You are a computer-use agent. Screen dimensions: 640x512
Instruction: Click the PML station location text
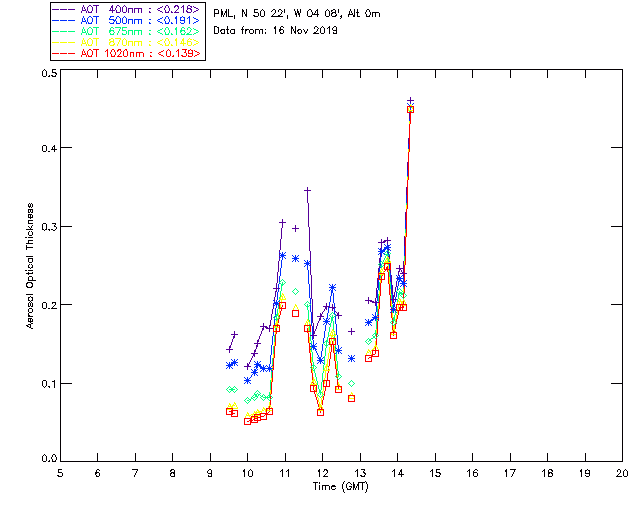(297, 14)
